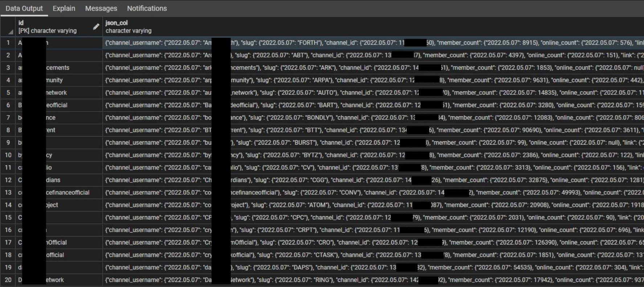Select row number 20 header

tap(8, 280)
